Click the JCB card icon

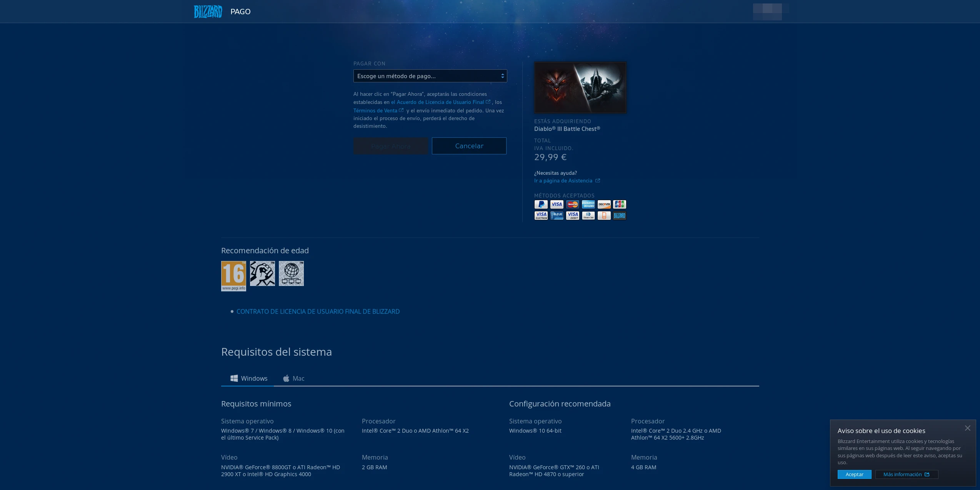619,204
